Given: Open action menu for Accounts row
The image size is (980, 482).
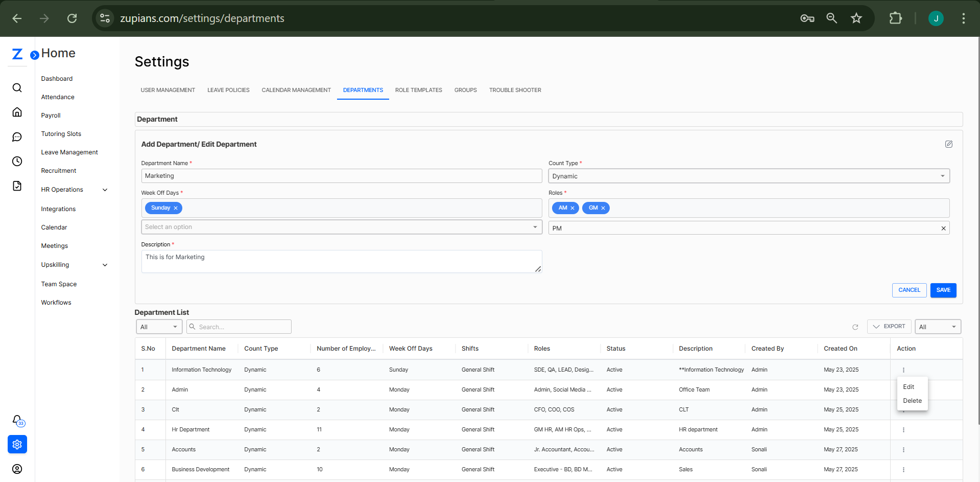Looking at the screenshot, I should 903,450.
